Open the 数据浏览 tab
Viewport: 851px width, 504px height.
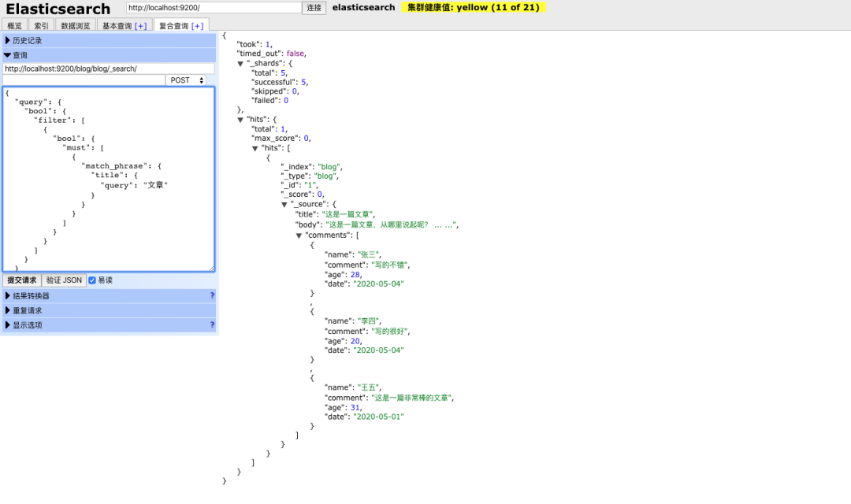click(x=76, y=25)
